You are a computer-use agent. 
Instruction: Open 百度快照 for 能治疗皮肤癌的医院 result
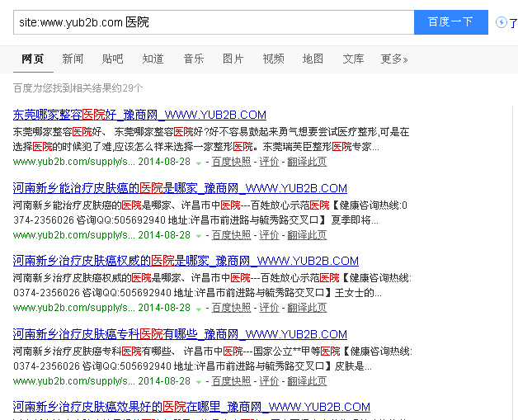(x=231, y=235)
